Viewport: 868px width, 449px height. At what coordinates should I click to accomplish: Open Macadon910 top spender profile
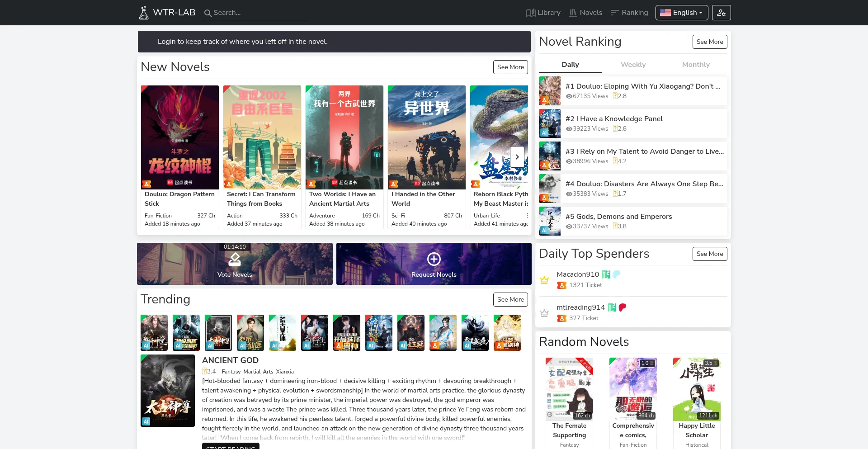[x=577, y=274]
